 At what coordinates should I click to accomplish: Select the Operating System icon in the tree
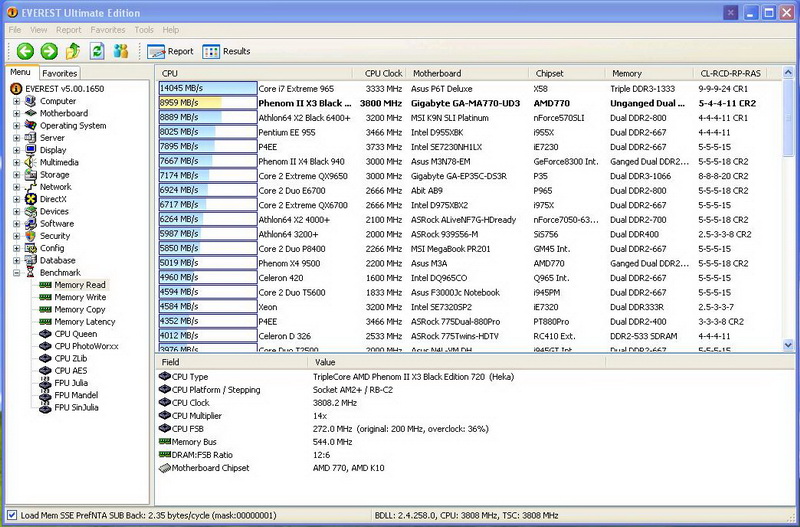point(31,126)
